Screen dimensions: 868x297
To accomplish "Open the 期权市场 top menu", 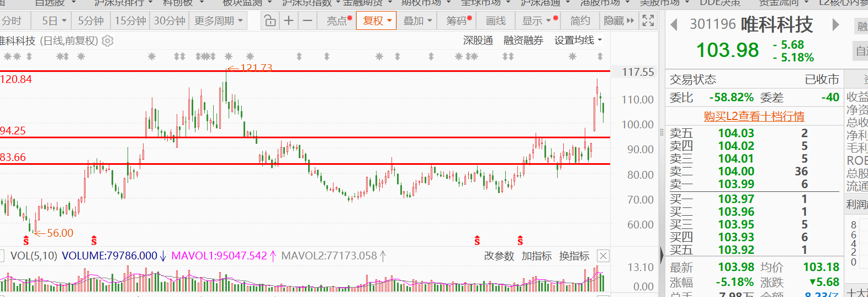I will (426, 3).
